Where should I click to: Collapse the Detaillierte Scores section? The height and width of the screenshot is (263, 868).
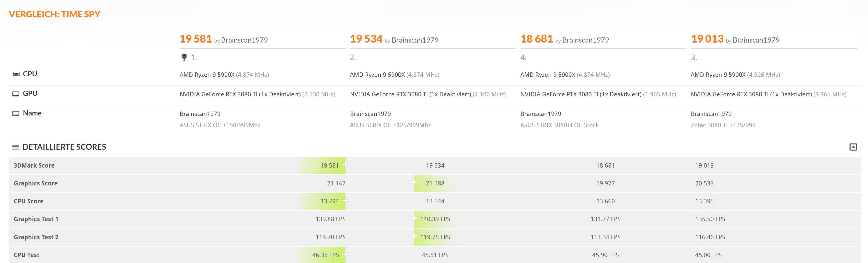coord(853,147)
